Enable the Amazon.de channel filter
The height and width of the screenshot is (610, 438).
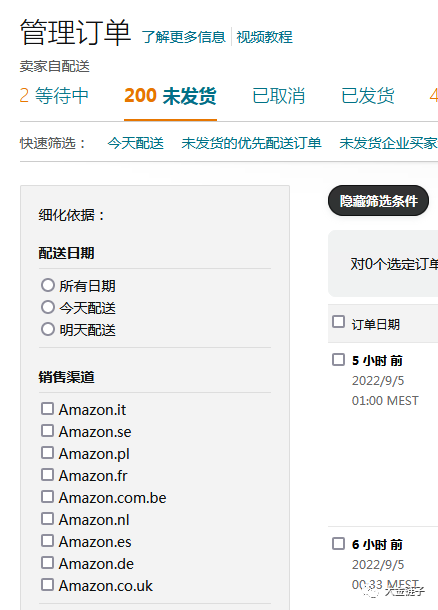pos(47,563)
